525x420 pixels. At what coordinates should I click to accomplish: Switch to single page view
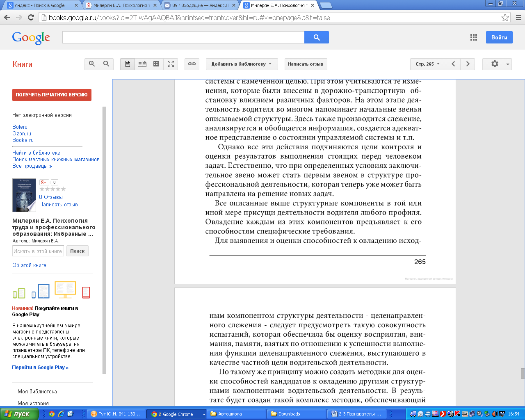click(x=128, y=64)
